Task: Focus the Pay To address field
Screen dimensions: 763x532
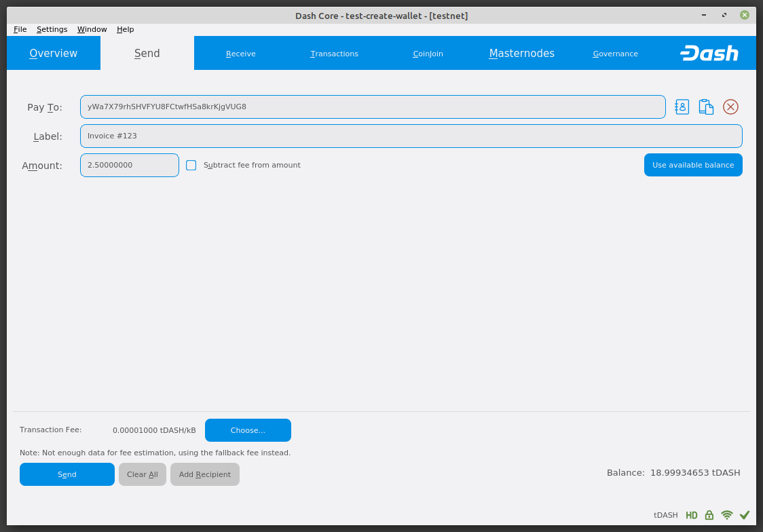Action: coord(372,107)
